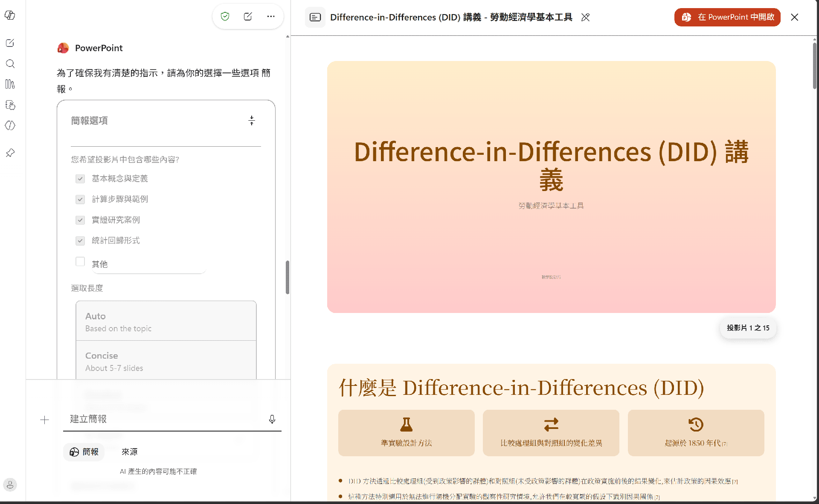Click the Copilot logo icon in sidebar

10,15
